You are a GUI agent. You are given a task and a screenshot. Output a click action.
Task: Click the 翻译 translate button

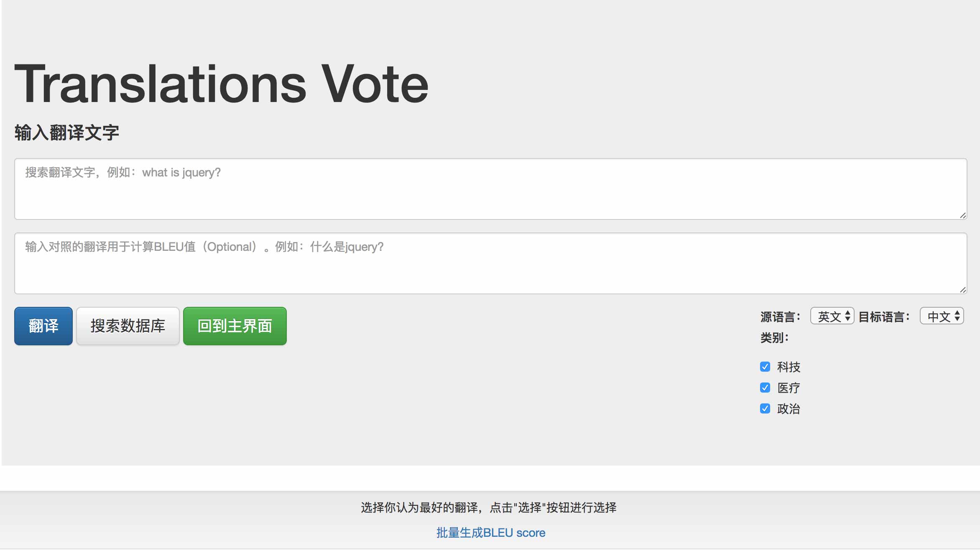[43, 326]
